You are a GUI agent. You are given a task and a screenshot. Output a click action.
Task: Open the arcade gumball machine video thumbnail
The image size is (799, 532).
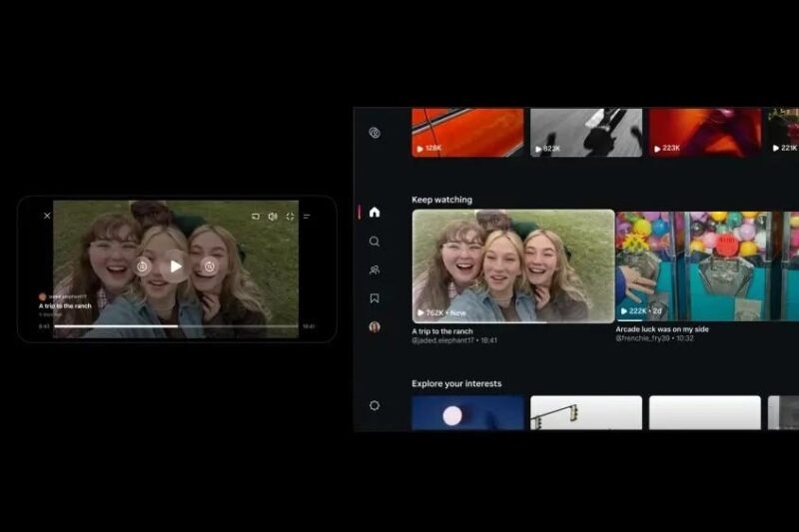point(707,266)
